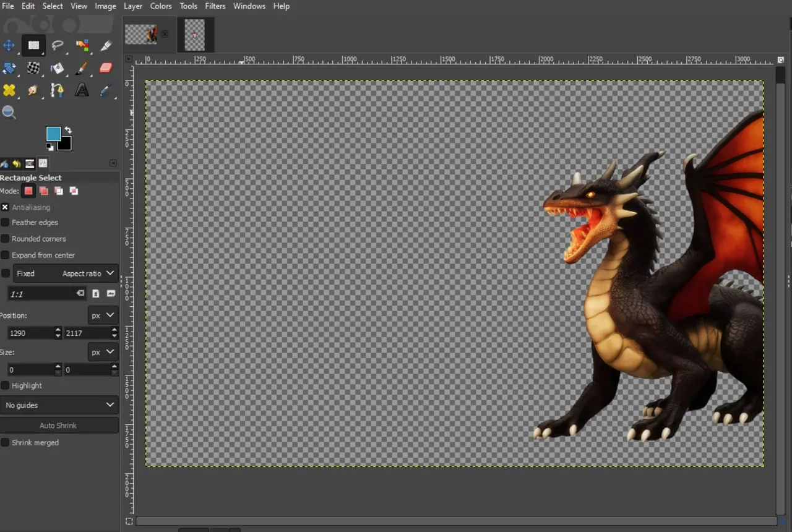Reset colors to default black and white
Image resolution: width=792 pixels, height=532 pixels.
point(49,147)
